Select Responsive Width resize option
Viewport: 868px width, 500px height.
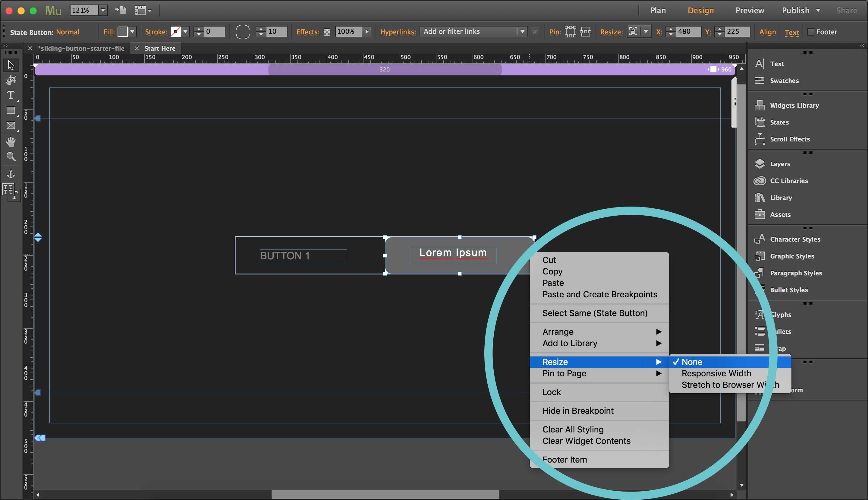(717, 373)
